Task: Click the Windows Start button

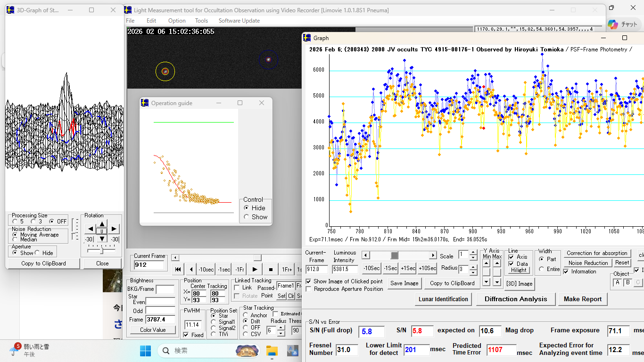Action: 145,351
